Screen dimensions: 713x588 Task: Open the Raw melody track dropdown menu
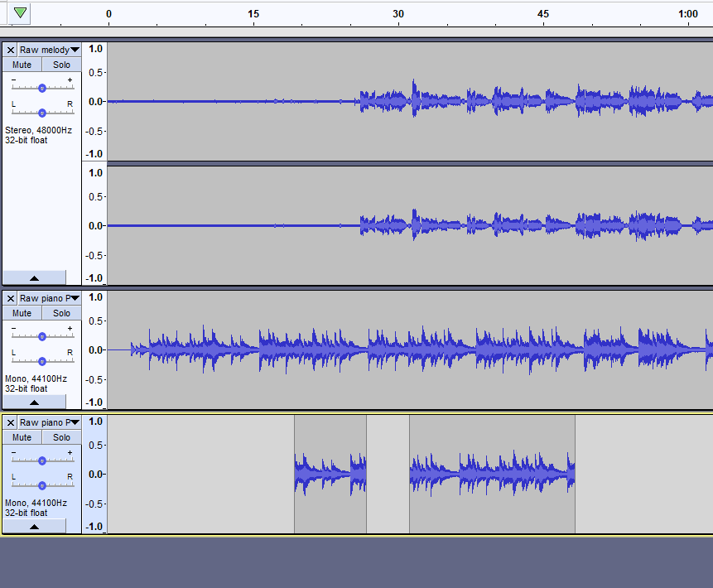tap(50, 50)
